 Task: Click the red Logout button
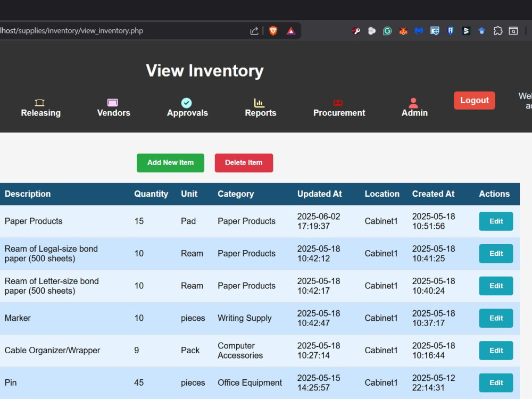[475, 101]
